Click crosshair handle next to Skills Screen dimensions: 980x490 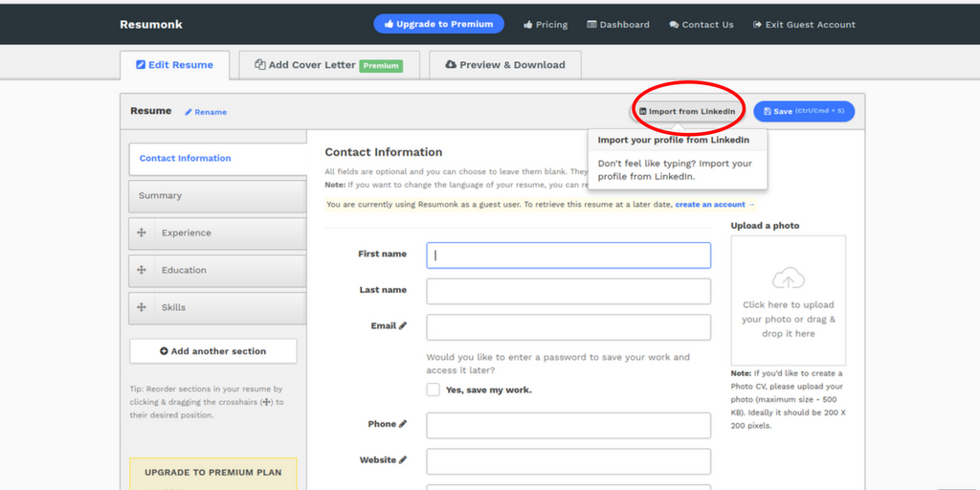142,307
